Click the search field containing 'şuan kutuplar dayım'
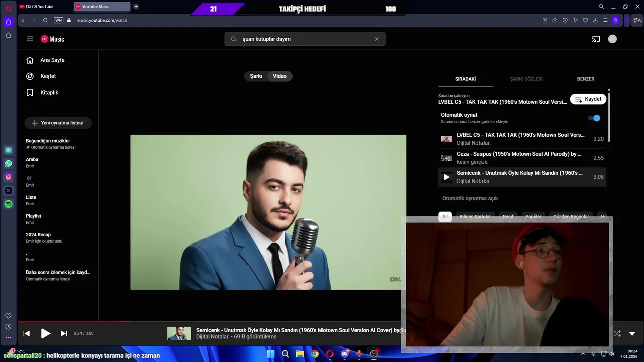Image resolution: width=644 pixels, height=362 pixels. point(305,39)
